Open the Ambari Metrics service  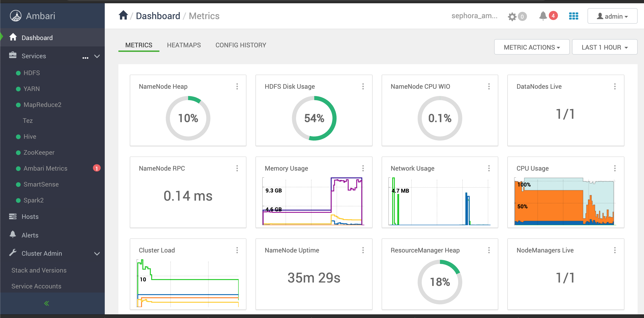pos(46,168)
